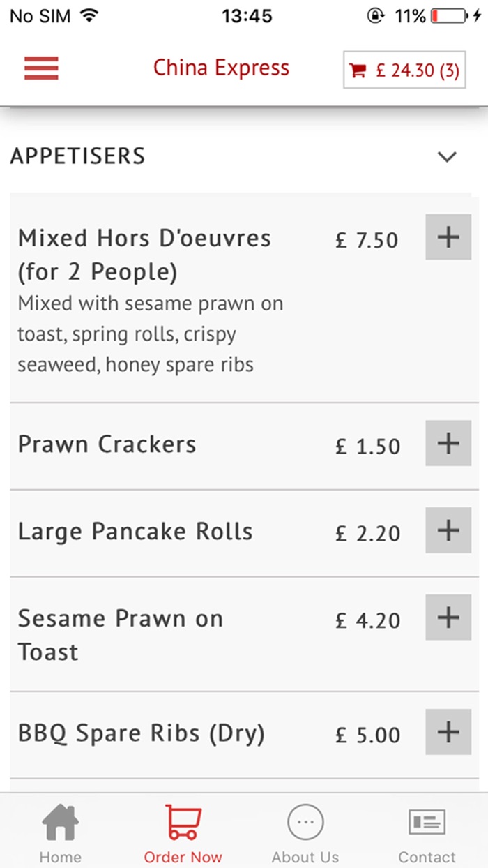Switch to the Home tab
This screenshot has height=868, width=488.
tap(60, 830)
